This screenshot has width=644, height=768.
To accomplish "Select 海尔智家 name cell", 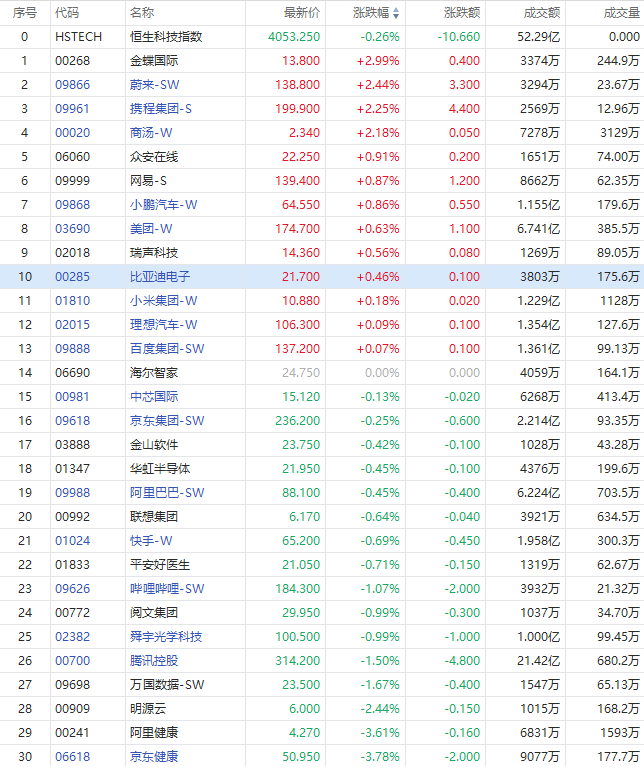I will 154,373.
